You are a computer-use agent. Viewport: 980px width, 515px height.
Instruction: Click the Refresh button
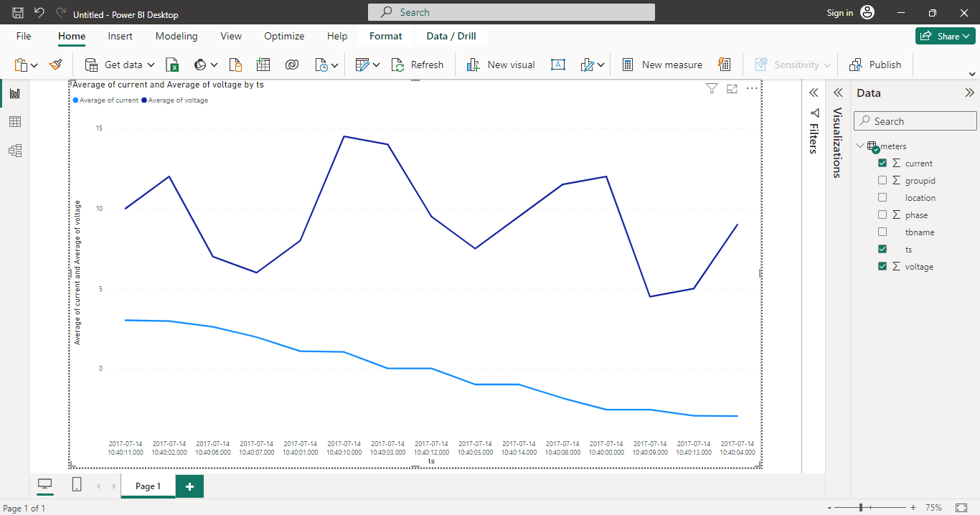[x=418, y=65]
